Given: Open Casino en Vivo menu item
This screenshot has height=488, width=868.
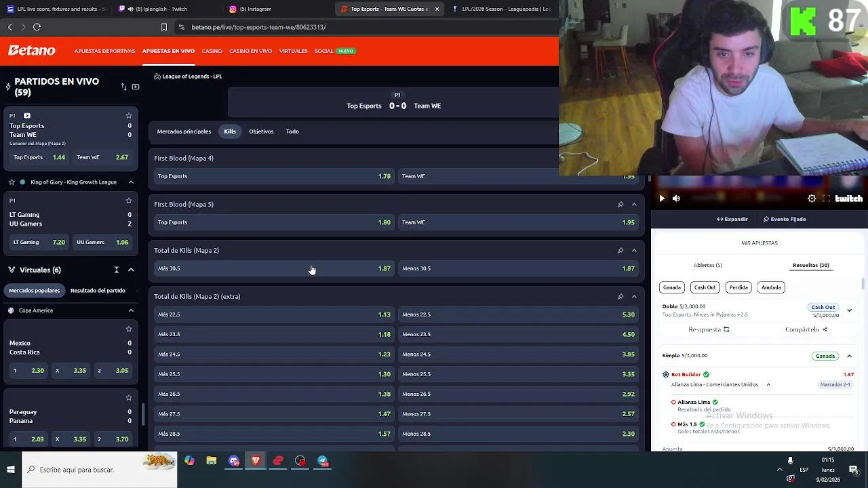Looking at the screenshot, I should [250, 51].
